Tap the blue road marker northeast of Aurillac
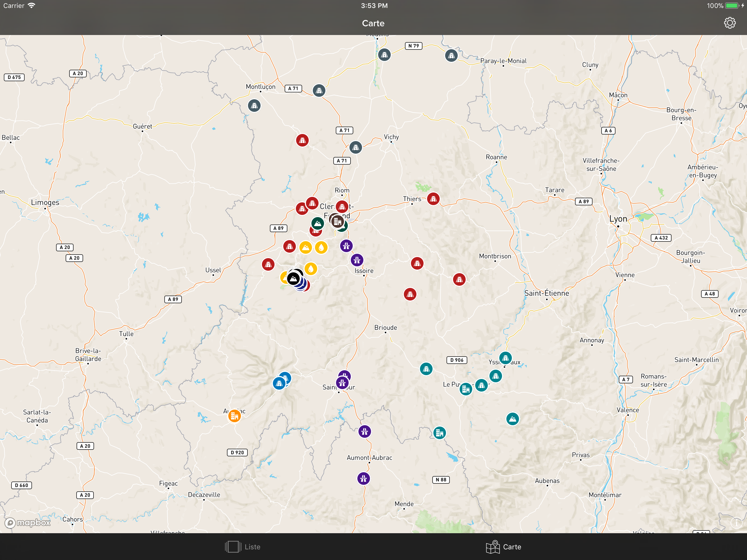Image resolution: width=747 pixels, height=560 pixels. [x=279, y=383]
